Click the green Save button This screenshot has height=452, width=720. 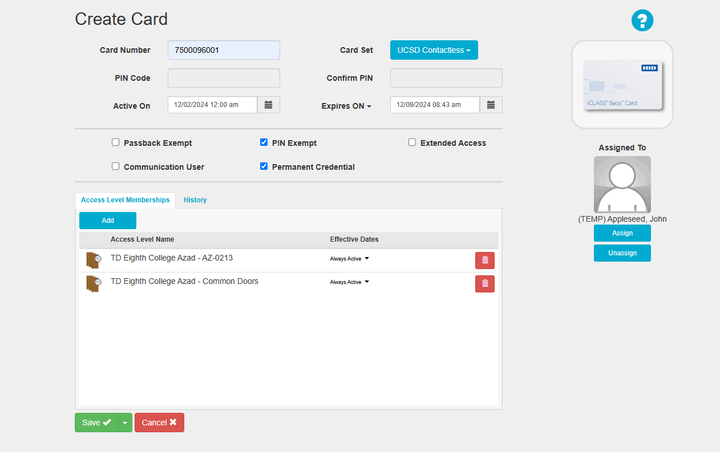96,423
